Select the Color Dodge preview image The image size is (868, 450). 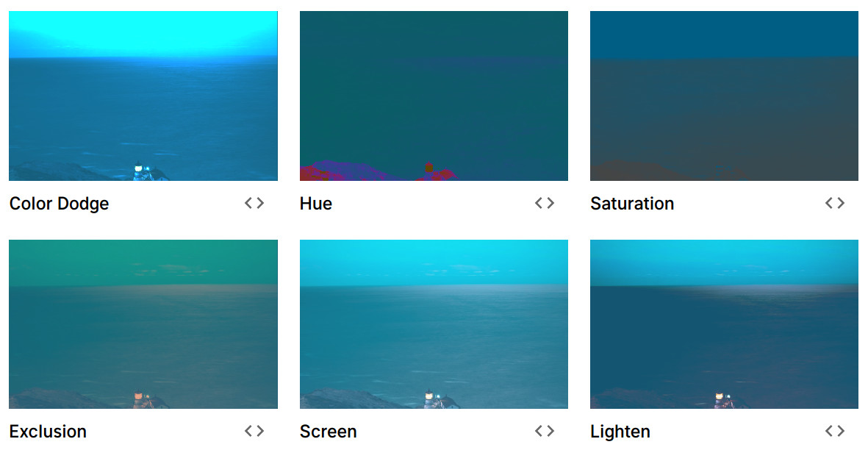[x=143, y=96]
